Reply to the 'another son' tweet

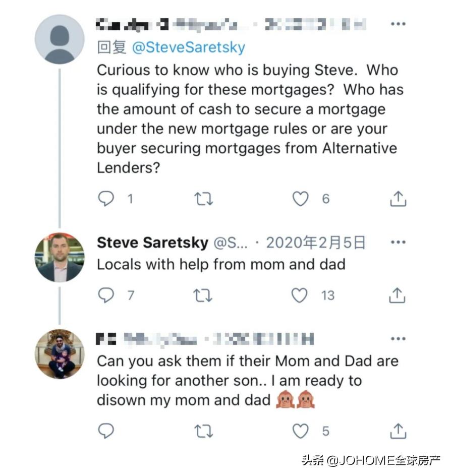point(106,431)
